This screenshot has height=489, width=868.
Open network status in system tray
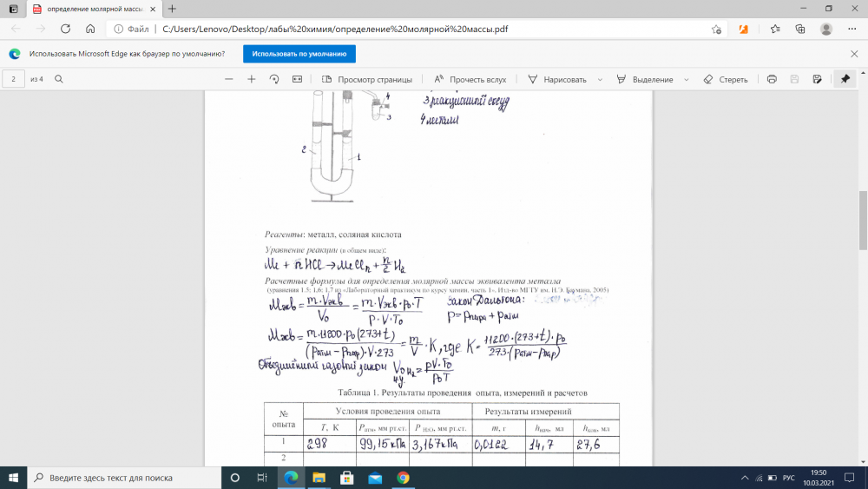coord(759,478)
